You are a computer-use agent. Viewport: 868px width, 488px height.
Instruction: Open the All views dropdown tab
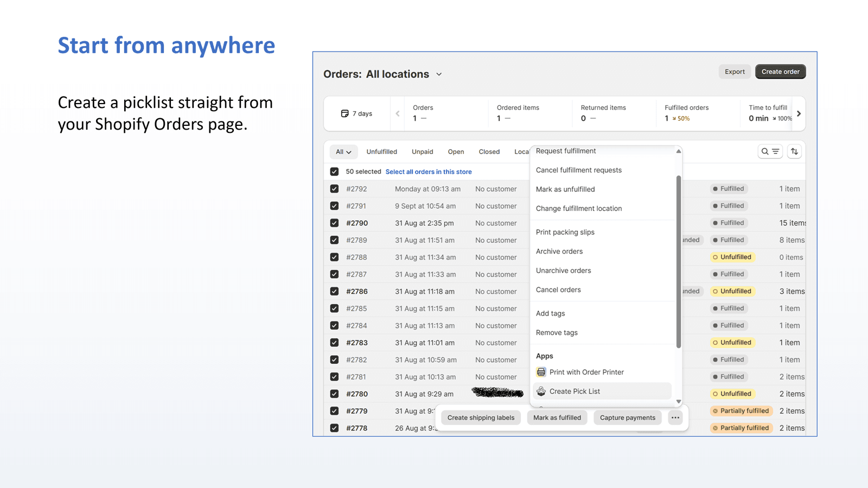tap(343, 152)
